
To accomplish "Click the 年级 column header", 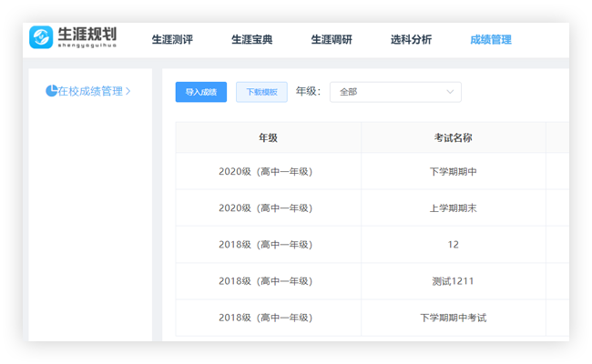I will (x=268, y=138).
